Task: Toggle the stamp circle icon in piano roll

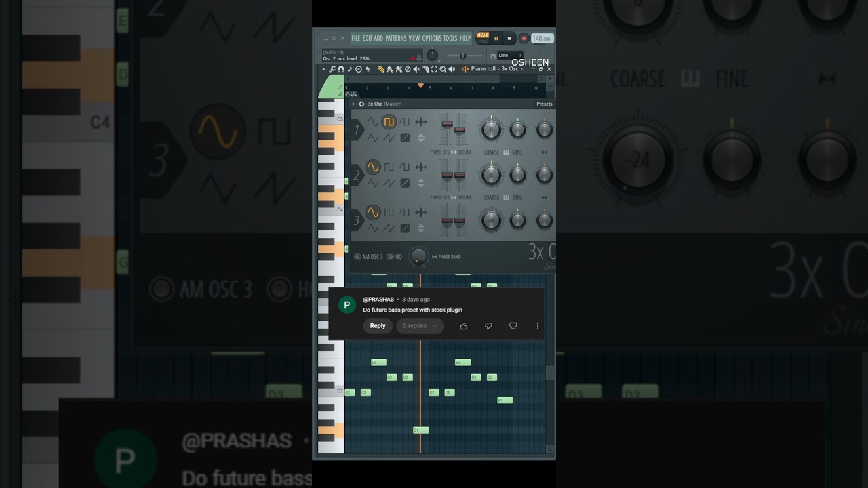Action: point(359,69)
